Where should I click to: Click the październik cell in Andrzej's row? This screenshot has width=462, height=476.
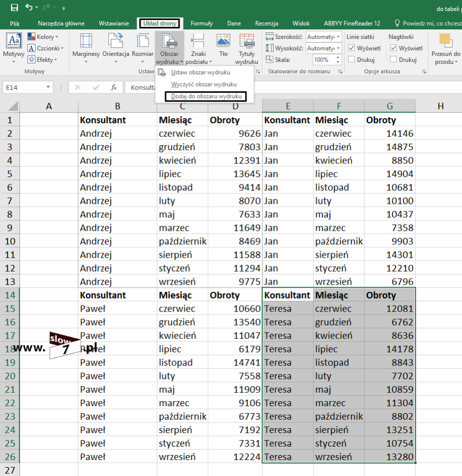point(183,241)
